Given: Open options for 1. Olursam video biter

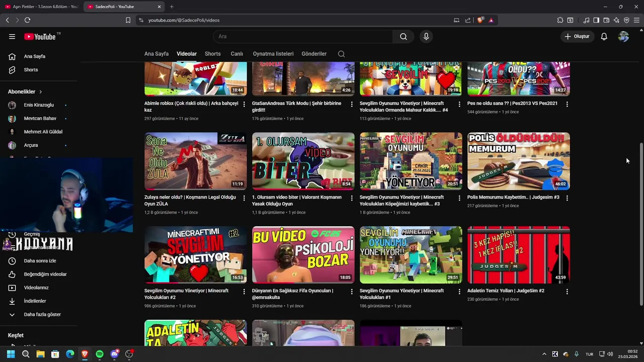Looking at the screenshot, I should point(352,198).
